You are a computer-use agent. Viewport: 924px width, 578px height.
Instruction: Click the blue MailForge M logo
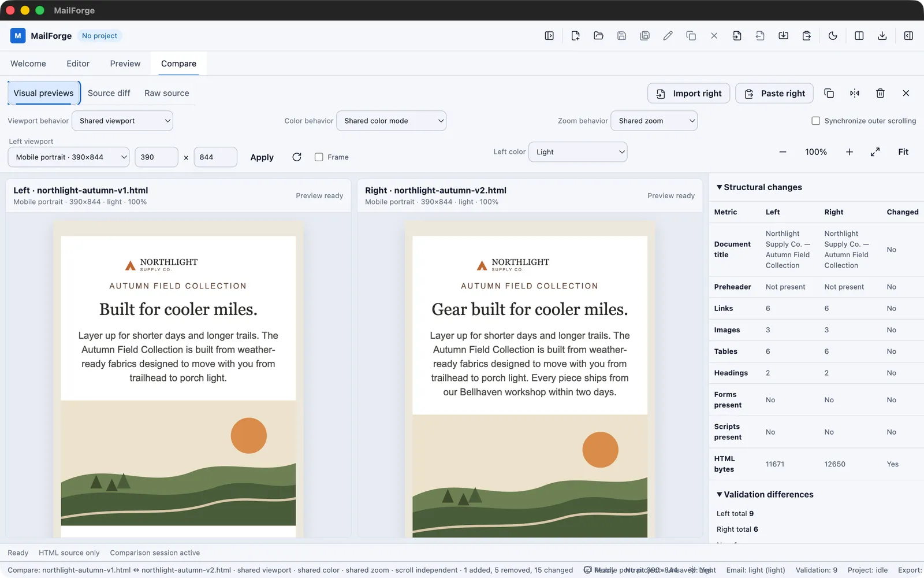18,36
